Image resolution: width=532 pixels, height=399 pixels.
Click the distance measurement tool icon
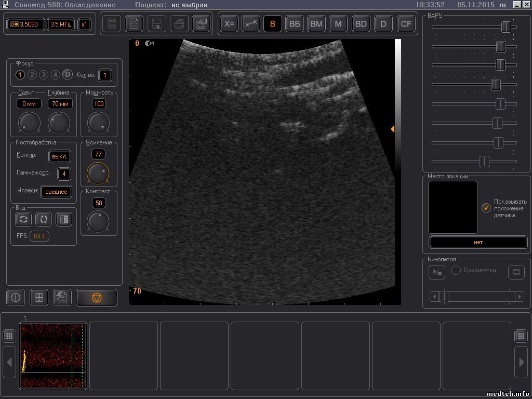pos(251,24)
